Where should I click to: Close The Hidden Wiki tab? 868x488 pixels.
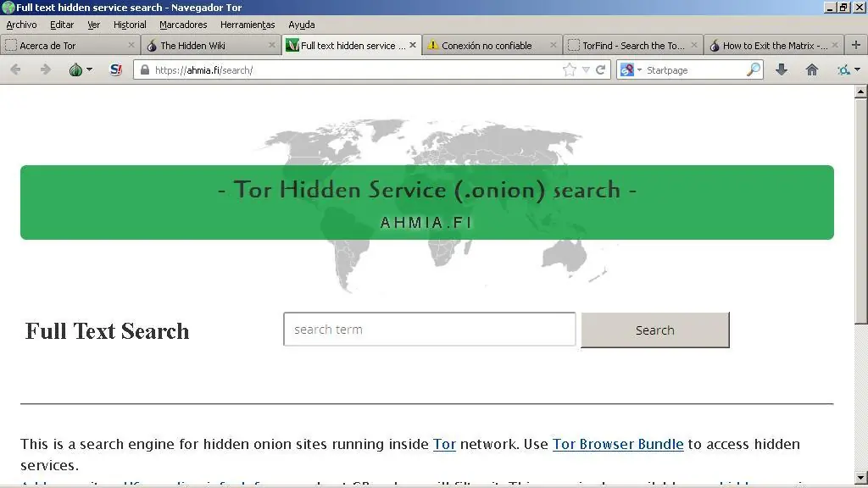(x=272, y=45)
